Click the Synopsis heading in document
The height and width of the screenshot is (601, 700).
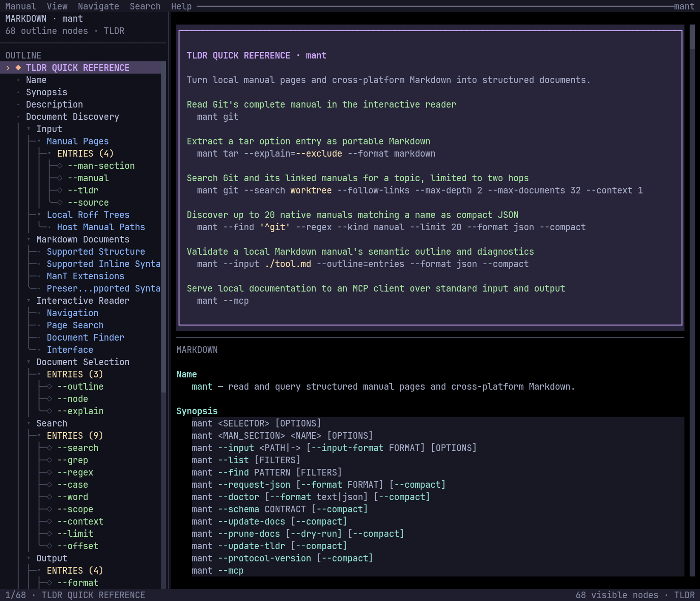197,411
